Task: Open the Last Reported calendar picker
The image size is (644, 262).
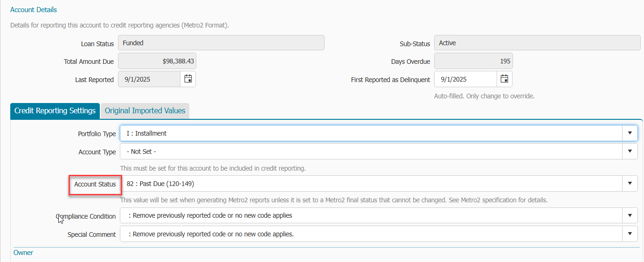Action: click(x=188, y=79)
